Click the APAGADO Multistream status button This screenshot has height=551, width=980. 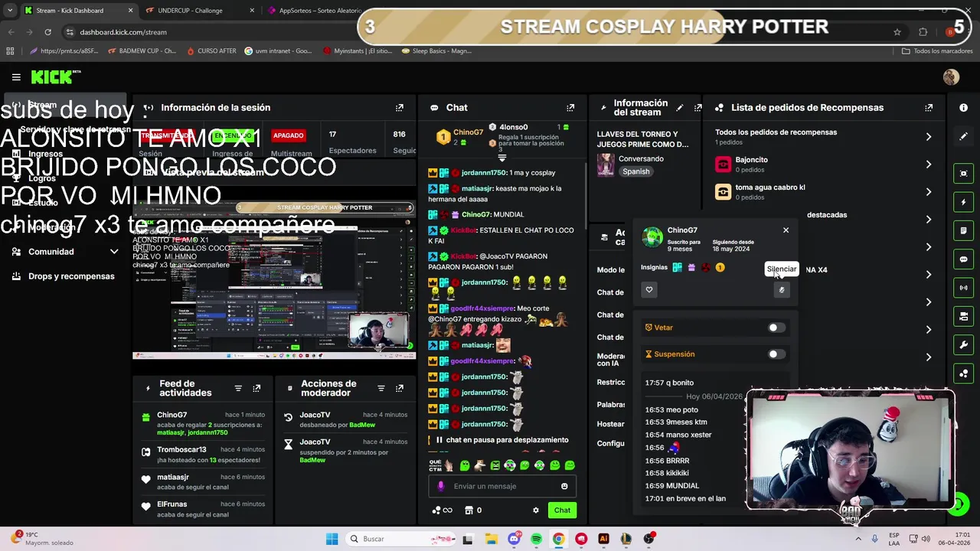(289, 135)
